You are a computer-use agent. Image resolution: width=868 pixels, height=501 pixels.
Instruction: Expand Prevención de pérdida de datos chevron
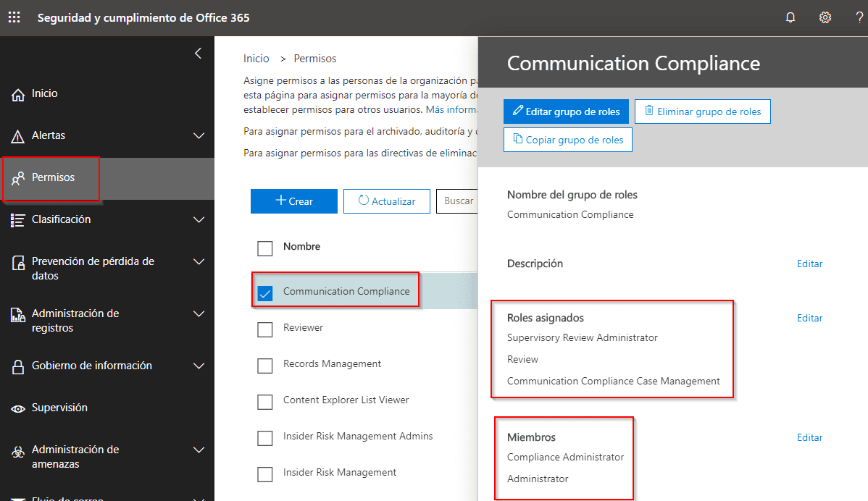click(x=199, y=261)
